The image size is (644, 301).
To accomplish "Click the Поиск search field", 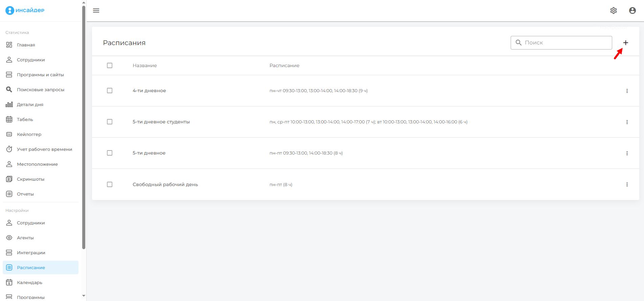I will click(x=566, y=43).
